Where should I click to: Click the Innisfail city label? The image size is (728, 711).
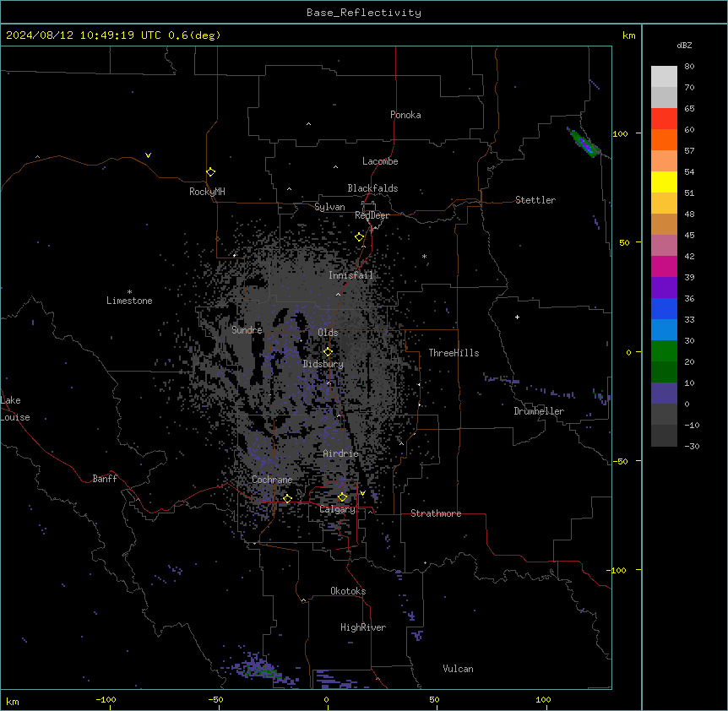350,275
